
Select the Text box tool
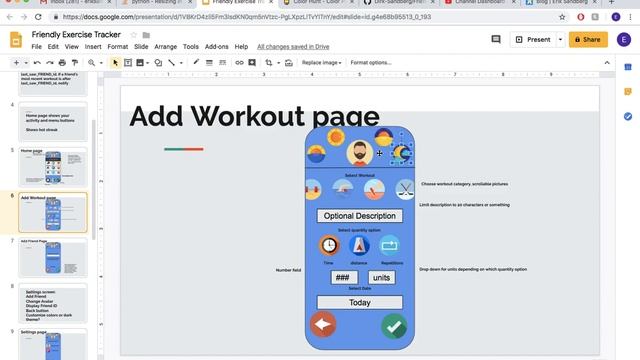point(128,63)
